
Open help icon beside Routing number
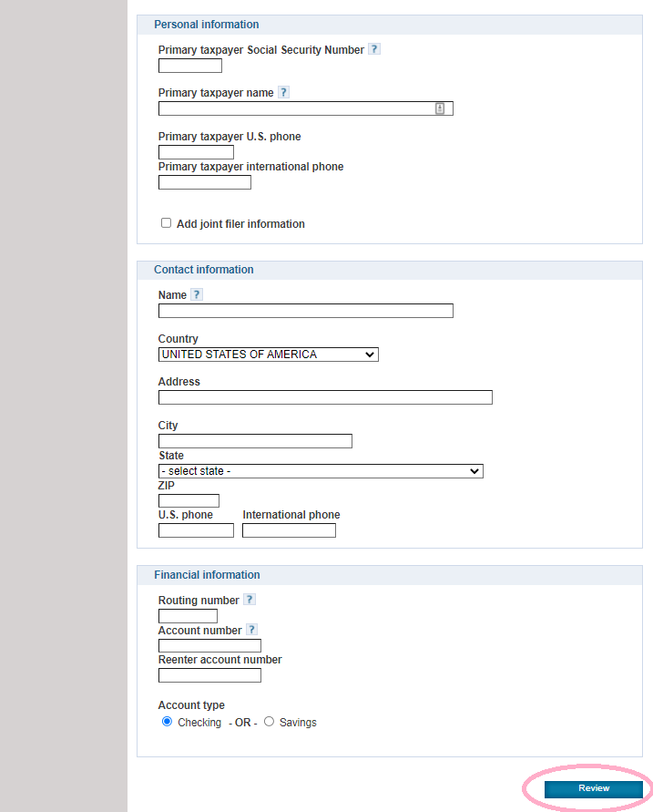(250, 599)
